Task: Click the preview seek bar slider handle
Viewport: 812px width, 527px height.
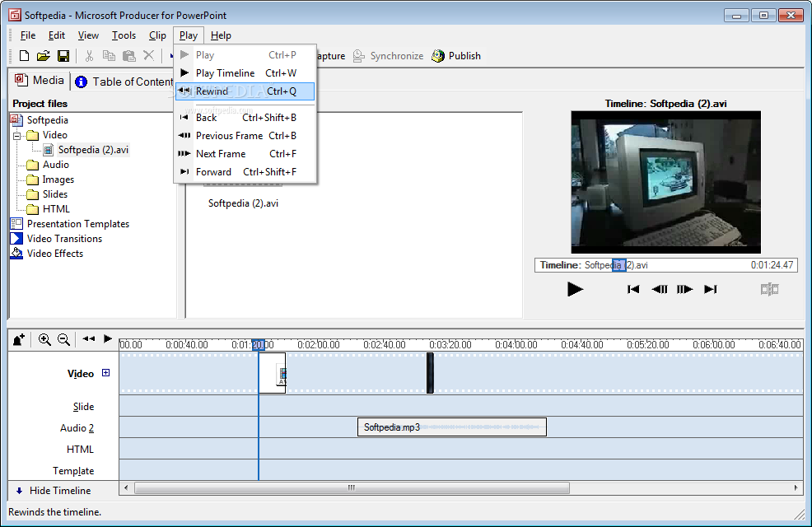Action: tap(618, 265)
